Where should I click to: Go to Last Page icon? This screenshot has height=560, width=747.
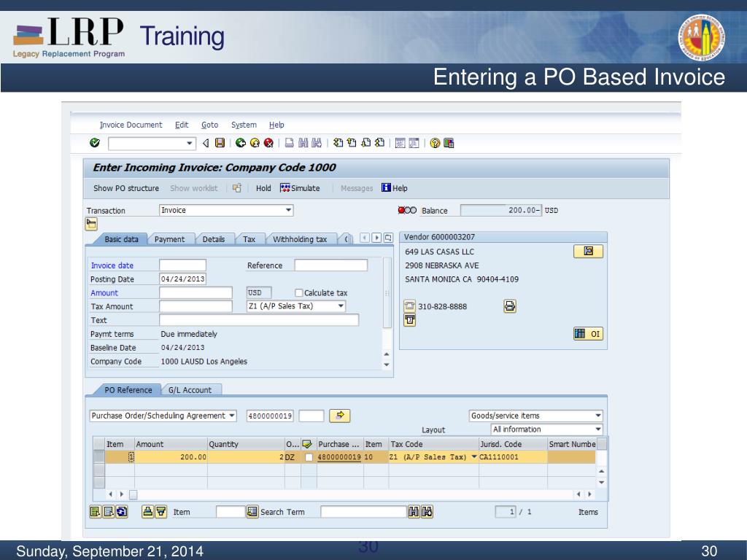[379, 143]
